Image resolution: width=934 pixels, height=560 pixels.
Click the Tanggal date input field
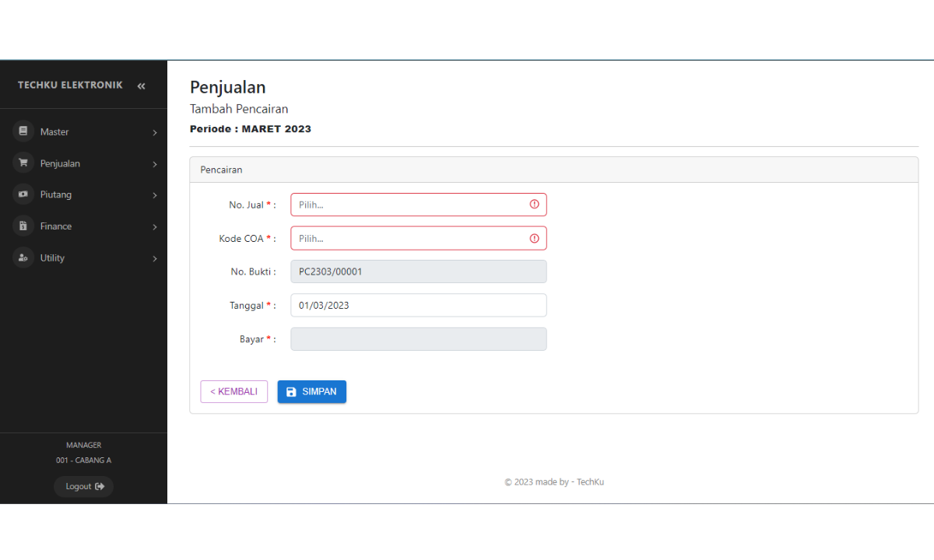(x=418, y=305)
